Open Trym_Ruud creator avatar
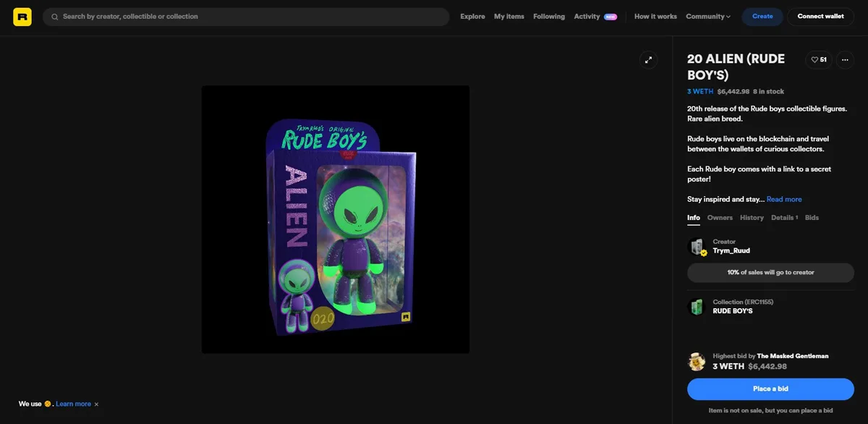Viewport: 868px width, 424px height. (697, 247)
